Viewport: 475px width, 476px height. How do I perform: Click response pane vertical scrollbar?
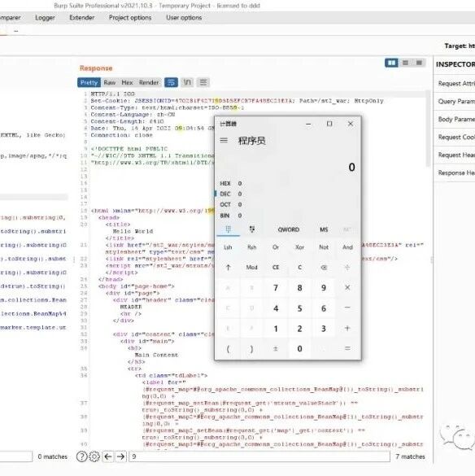tap(428, 129)
